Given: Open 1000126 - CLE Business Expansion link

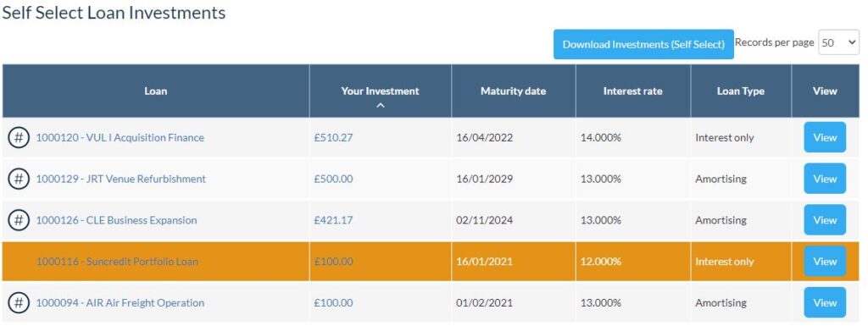Looking at the screenshot, I should (116, 220).
